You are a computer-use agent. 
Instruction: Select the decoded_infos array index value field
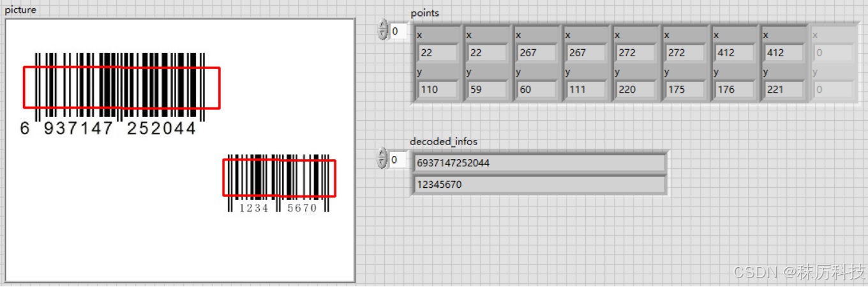(x=398, y=159)
